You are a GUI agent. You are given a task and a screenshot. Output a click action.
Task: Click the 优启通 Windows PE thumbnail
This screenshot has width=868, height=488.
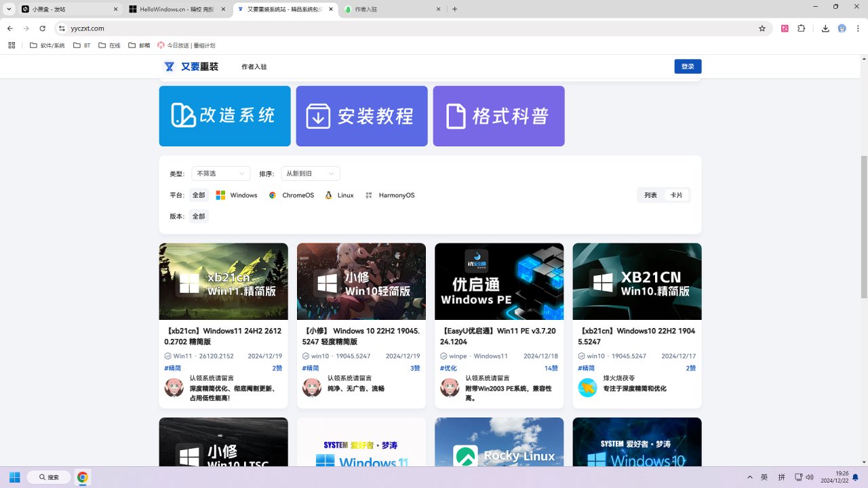coord(499,281)
